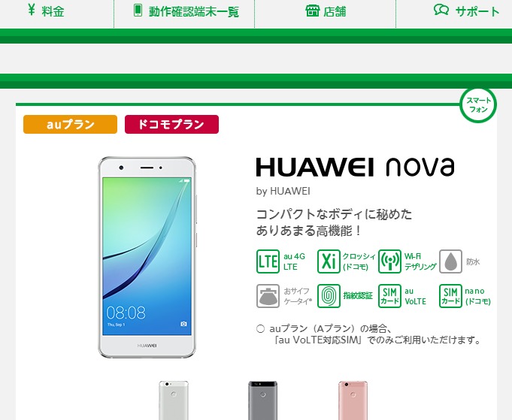Choose the white phone color variant
The width and height of the screenshot is (512, 420).
(x=174, y=400)
